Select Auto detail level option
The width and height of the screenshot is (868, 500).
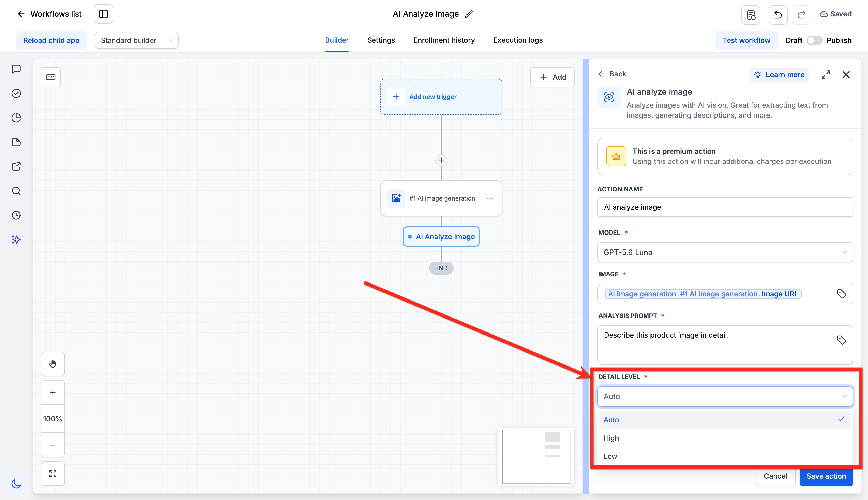click(x=725, y=420)
